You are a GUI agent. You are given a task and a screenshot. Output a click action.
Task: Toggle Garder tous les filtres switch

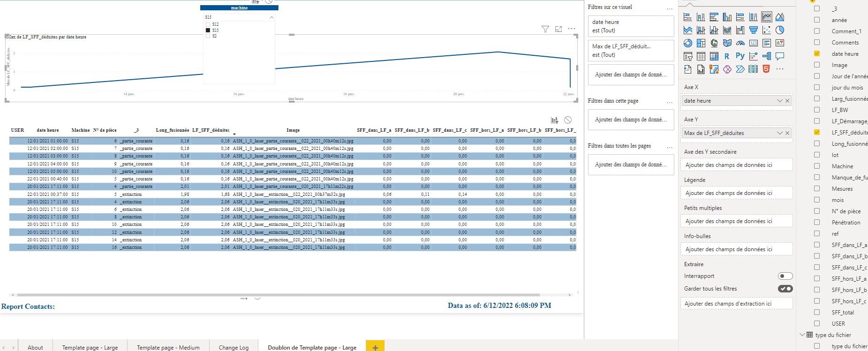pos(785,289)
